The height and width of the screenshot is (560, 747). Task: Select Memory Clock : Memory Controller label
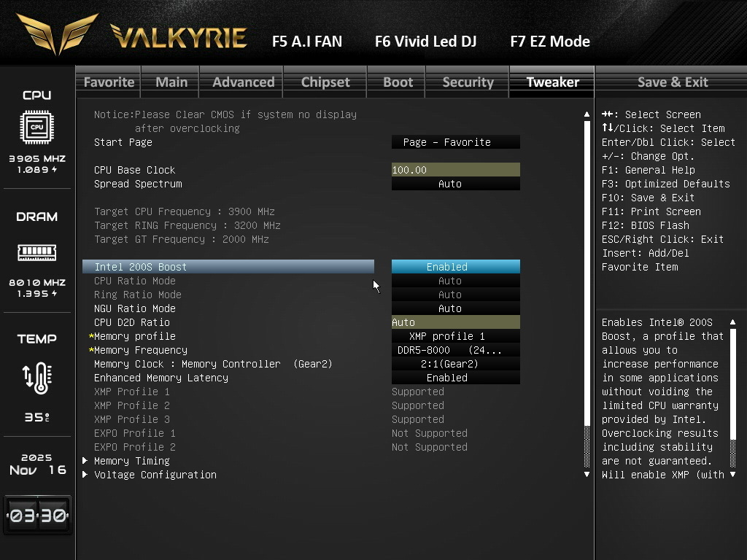click(x=213, y=364)
